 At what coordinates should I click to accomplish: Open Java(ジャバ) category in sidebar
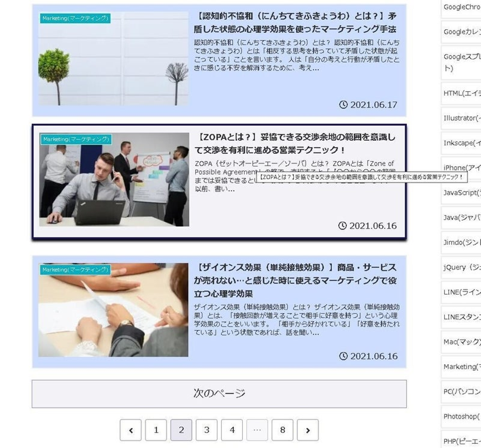pyautogui.click(x=461, y=217)
